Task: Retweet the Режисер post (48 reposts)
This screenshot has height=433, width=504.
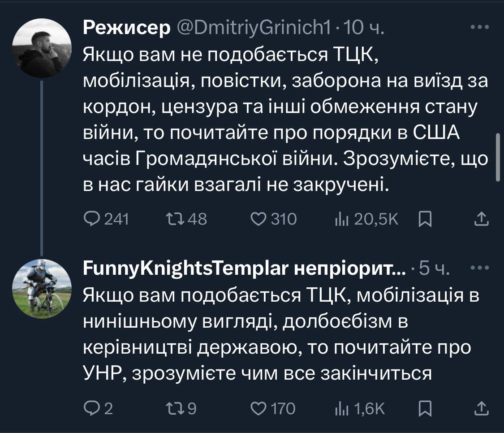Action: (x=173, y=219)
